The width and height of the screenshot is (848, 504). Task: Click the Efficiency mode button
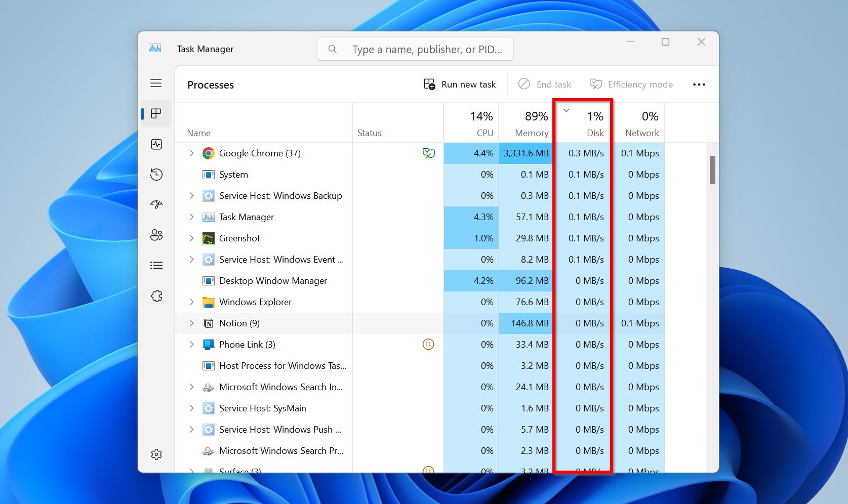(x=631, y=85)
